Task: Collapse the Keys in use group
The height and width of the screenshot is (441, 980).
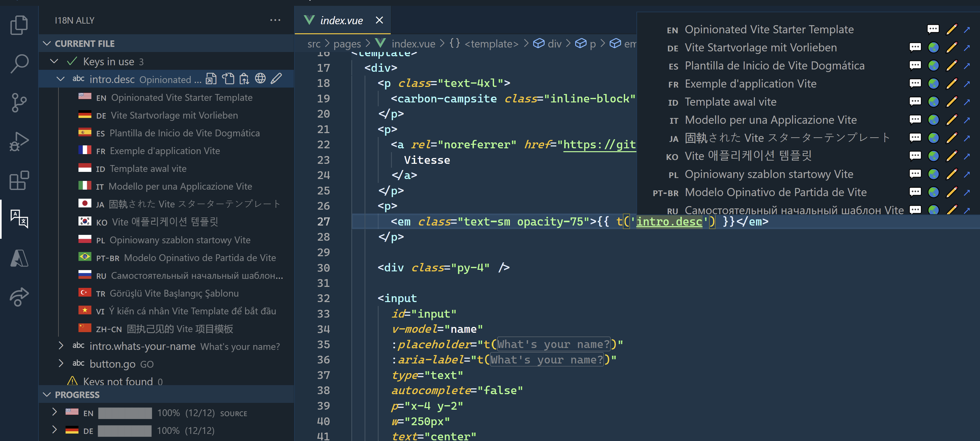Action: click(54, 61)
